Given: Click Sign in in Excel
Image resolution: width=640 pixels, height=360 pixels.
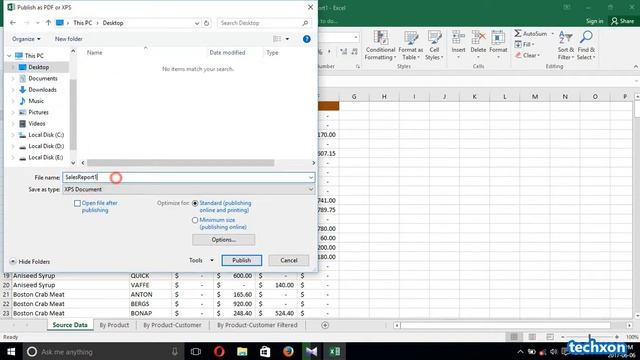Looking at the screenshot, I should point(594,21).
